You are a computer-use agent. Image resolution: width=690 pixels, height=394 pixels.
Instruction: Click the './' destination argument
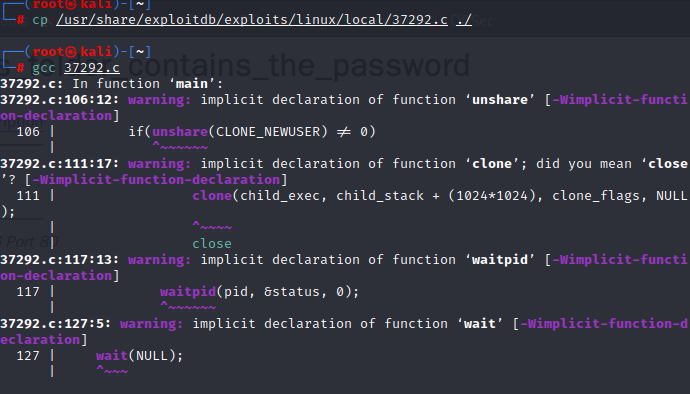coord(464,20)
